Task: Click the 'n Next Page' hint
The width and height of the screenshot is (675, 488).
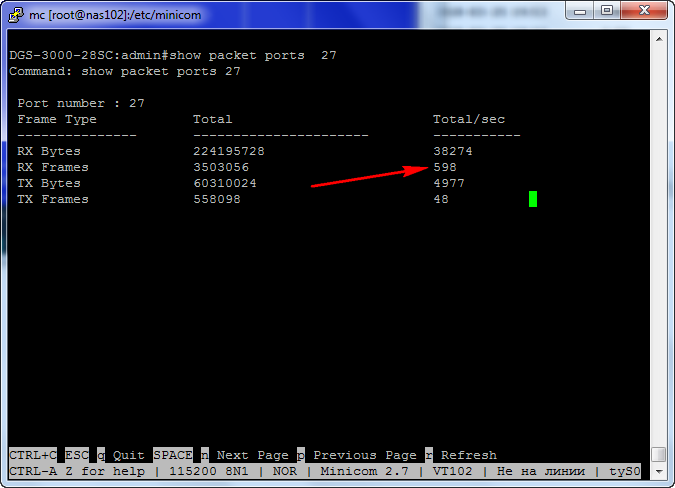Action: coord(245,455)
